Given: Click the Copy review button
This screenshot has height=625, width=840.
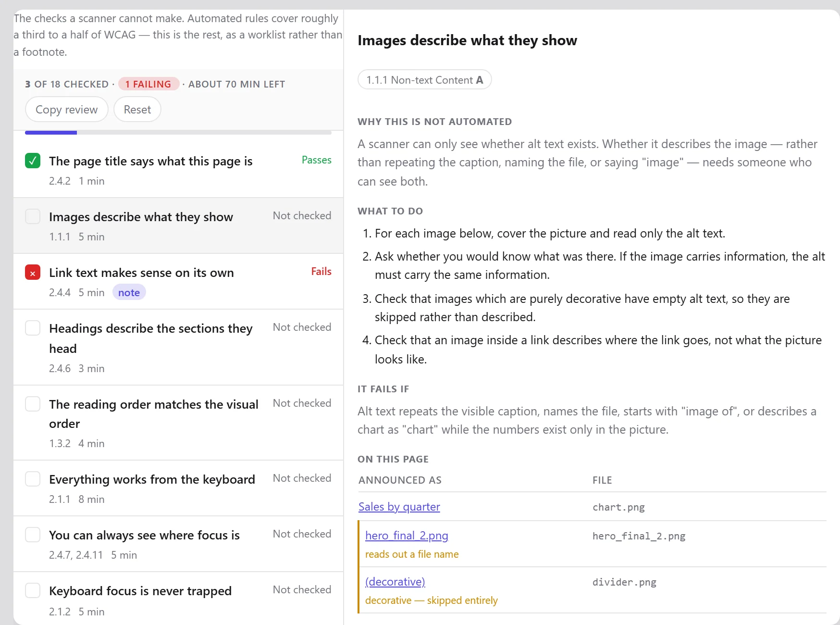Looking at the screenshot, I should [x=67, y=110].
